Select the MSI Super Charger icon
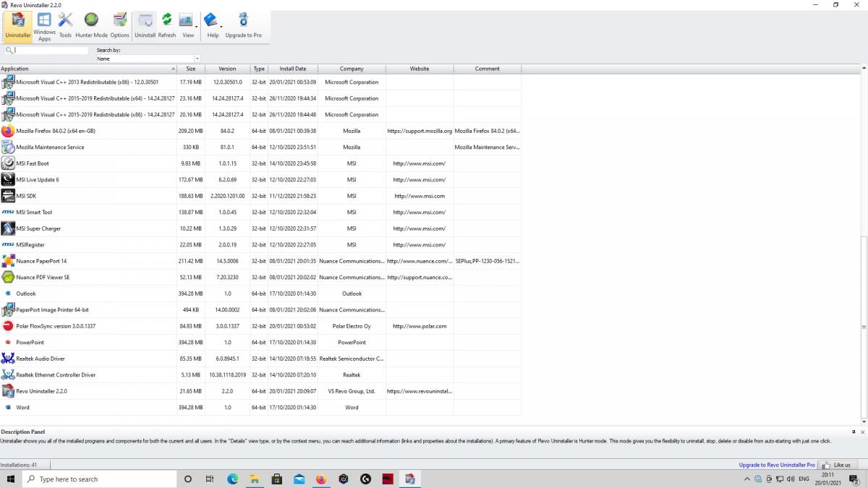 tap(8, 228)
